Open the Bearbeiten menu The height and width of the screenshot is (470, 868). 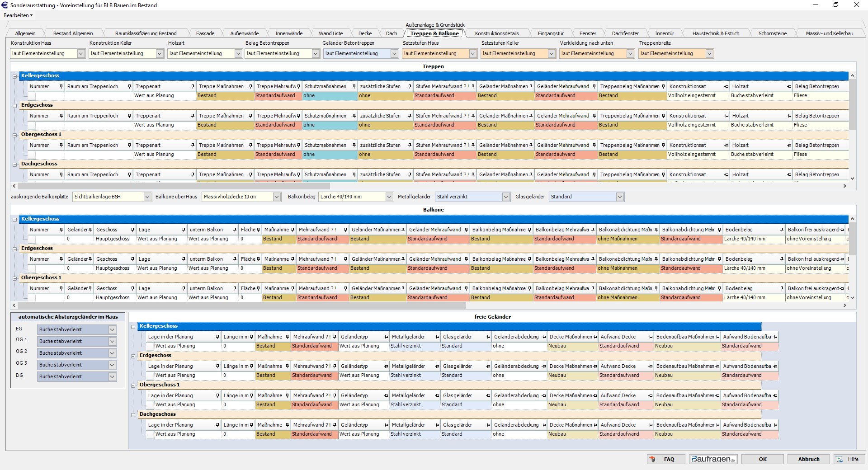(18, 15)
